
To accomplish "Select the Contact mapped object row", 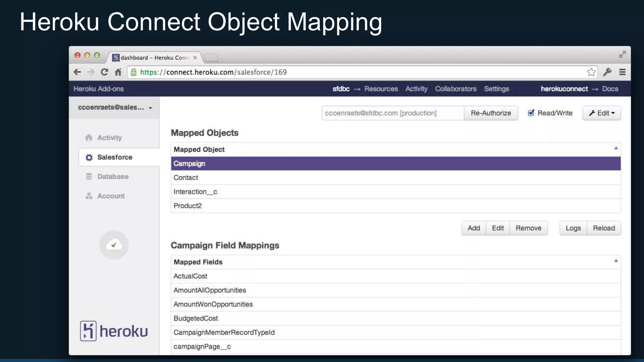I will [x=396, y=178].
